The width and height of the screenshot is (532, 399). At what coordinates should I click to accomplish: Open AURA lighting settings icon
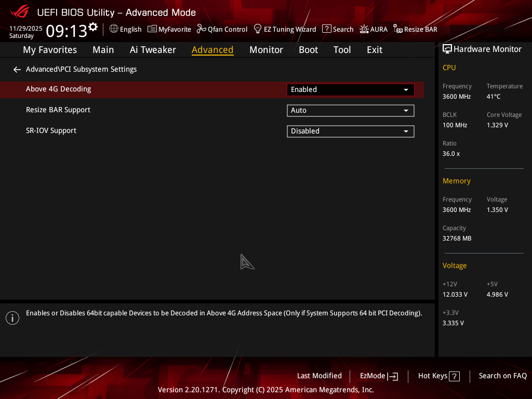(364, 29)
